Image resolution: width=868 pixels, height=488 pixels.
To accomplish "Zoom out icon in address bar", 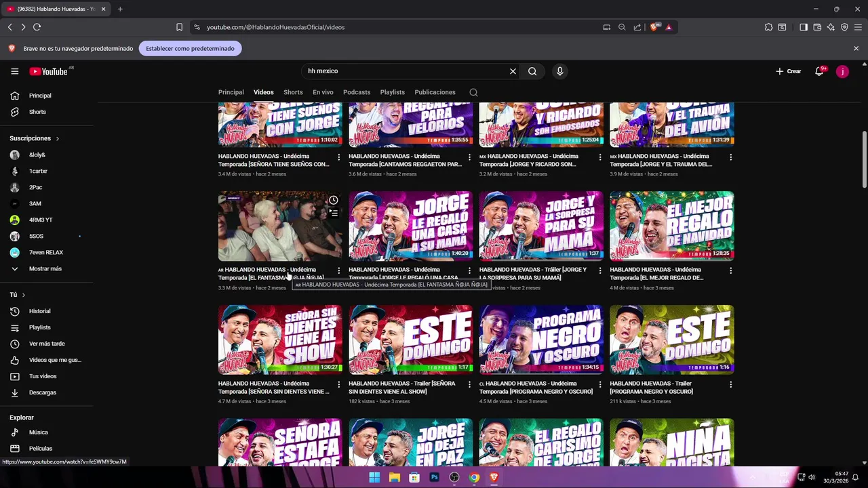I will [x=622, y=27].
